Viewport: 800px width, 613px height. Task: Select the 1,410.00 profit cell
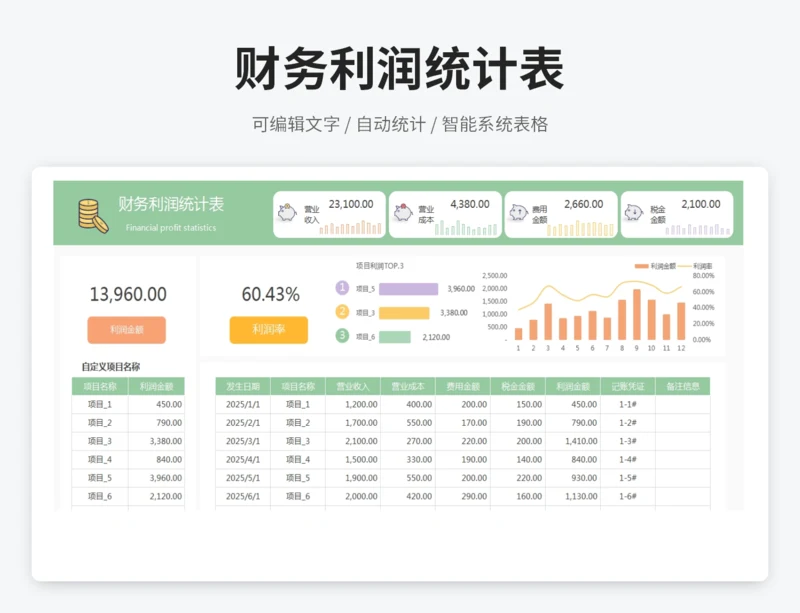click(x=573, y=441)
